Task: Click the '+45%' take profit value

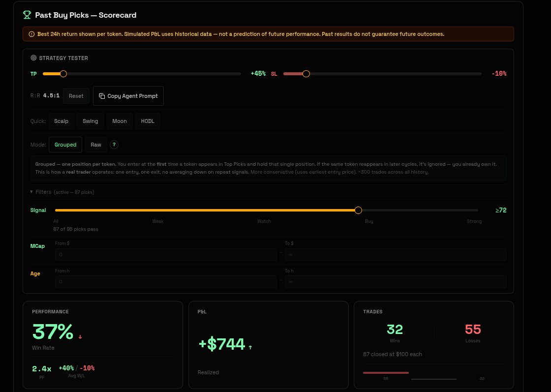Action: tap(258, 73)
